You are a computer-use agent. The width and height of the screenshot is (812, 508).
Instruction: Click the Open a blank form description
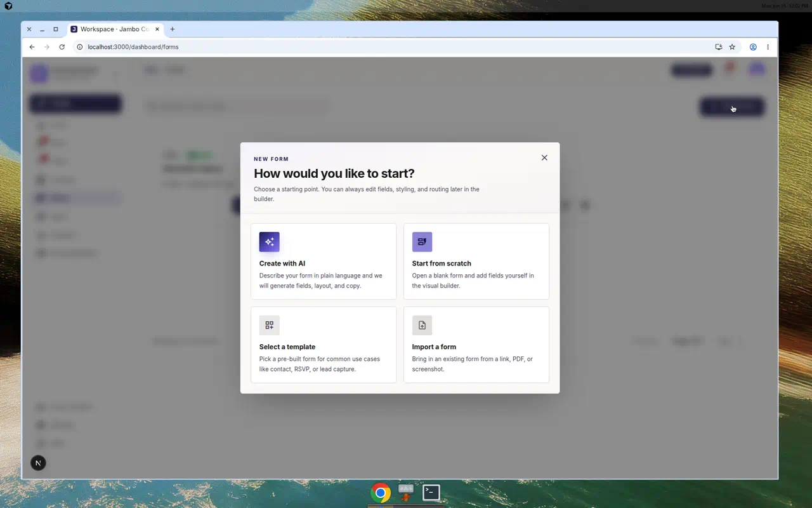(473, 281)
